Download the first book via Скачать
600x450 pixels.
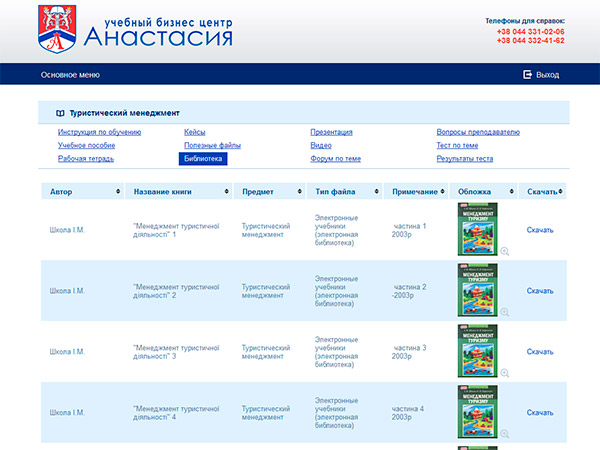540,230
